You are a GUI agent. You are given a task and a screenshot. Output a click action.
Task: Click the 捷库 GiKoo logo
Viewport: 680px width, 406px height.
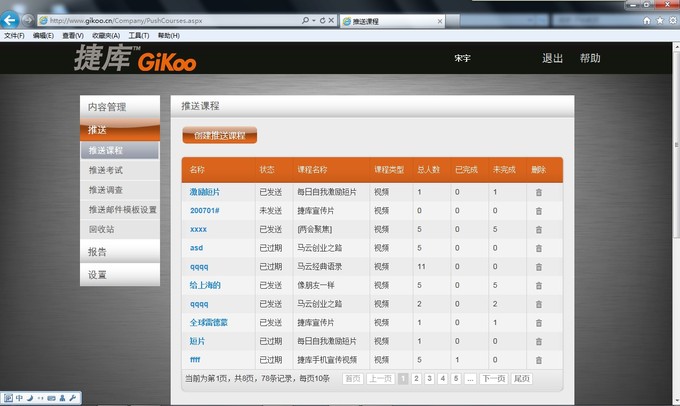[135, 58]
